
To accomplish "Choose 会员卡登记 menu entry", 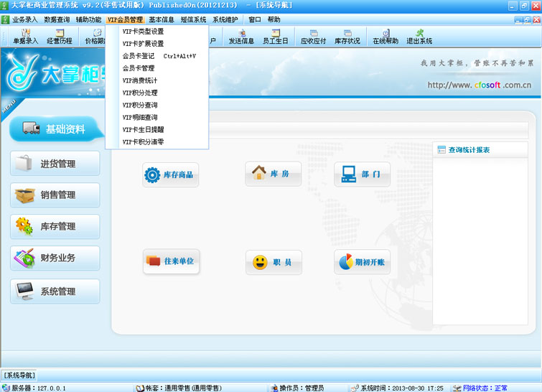I will pos(157,56).
